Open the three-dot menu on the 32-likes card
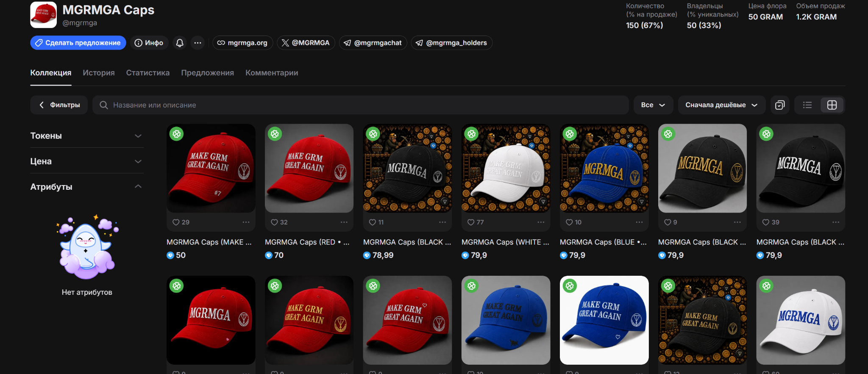This screenshot has height=374, width=868. 344,222
